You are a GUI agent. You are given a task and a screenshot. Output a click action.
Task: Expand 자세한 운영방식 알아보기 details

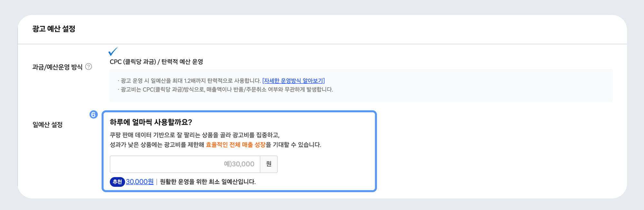pos(293,81)
